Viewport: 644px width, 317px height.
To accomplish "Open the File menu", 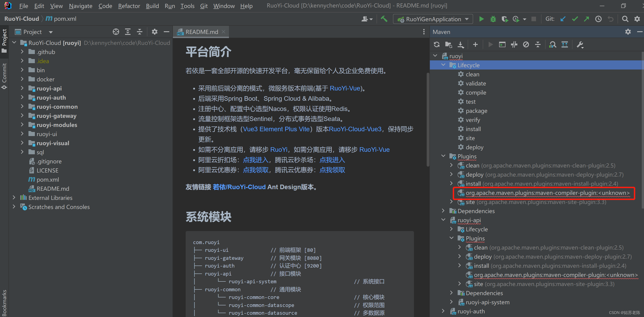I will [x=23, y=6].
